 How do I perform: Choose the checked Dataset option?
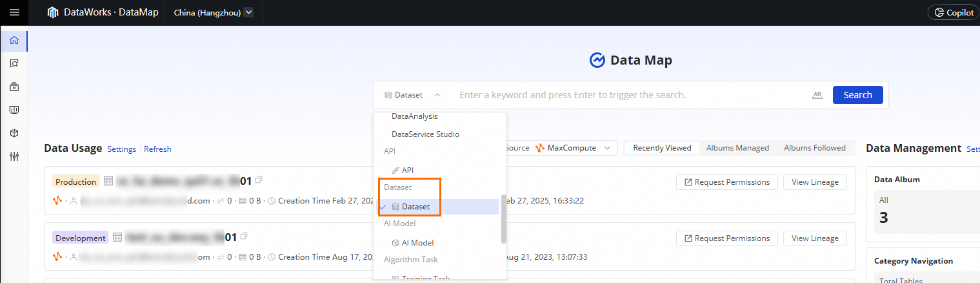pos(436,207)
